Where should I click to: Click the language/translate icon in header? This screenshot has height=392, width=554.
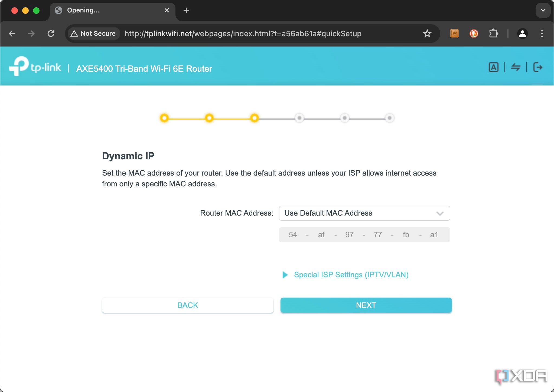coord(494,67)
